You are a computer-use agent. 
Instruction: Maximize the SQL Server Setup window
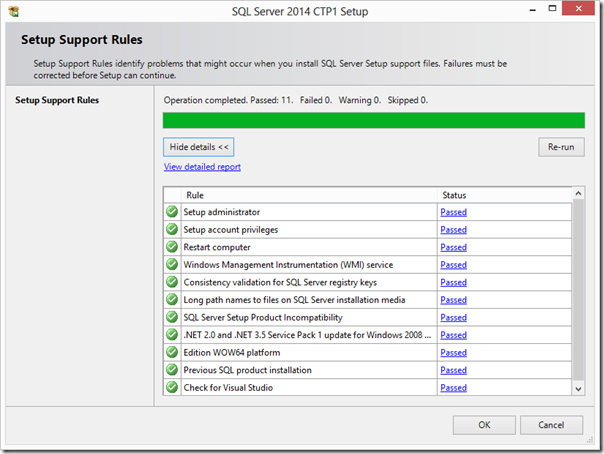tap(552, 8)
